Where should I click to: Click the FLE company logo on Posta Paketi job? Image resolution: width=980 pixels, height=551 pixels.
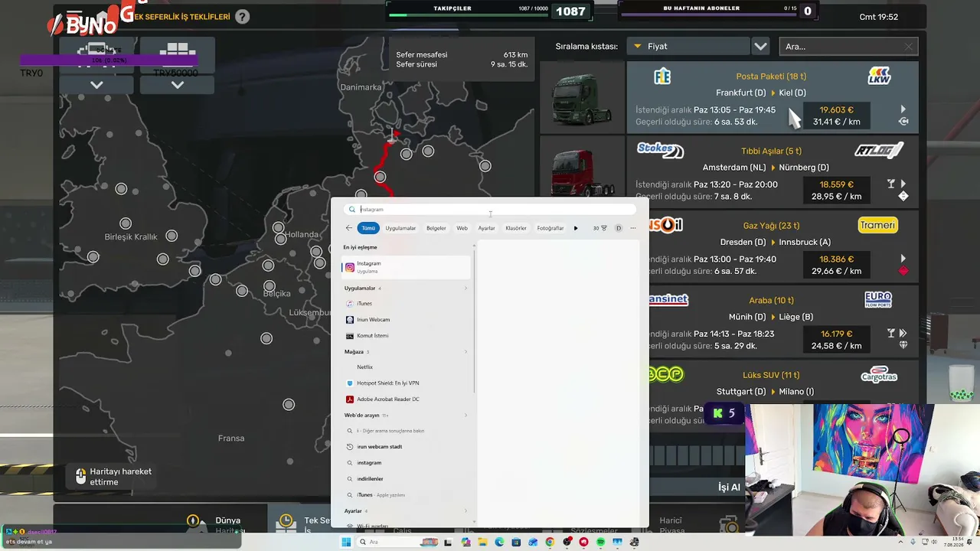point(662,76)
